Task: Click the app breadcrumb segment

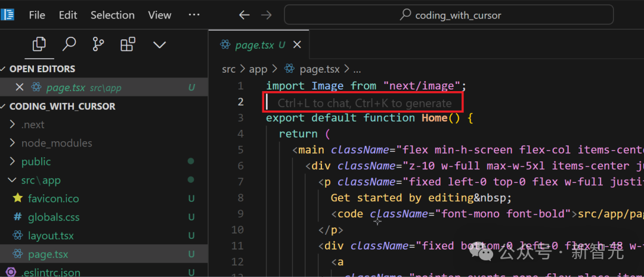Action: click(258, 69)
